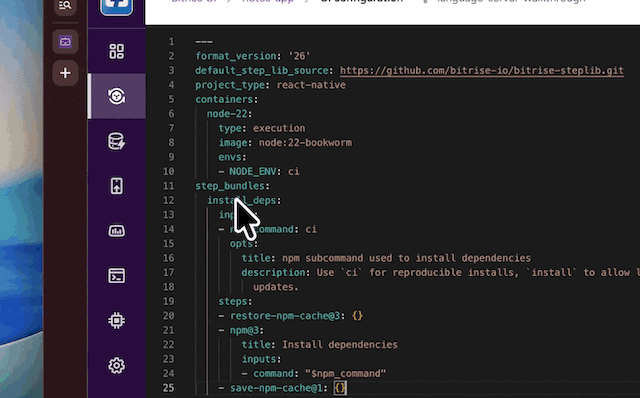Open the bitrise-steplib.git GitHub URL link
This screenshot has width=640, height=398.
(482, 71)
